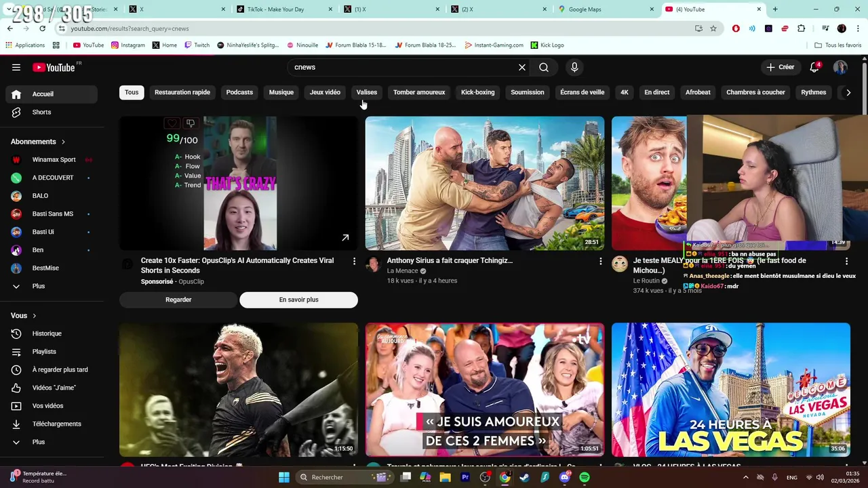
Task: Select the Valises filter chip
Action: (367, 92)
